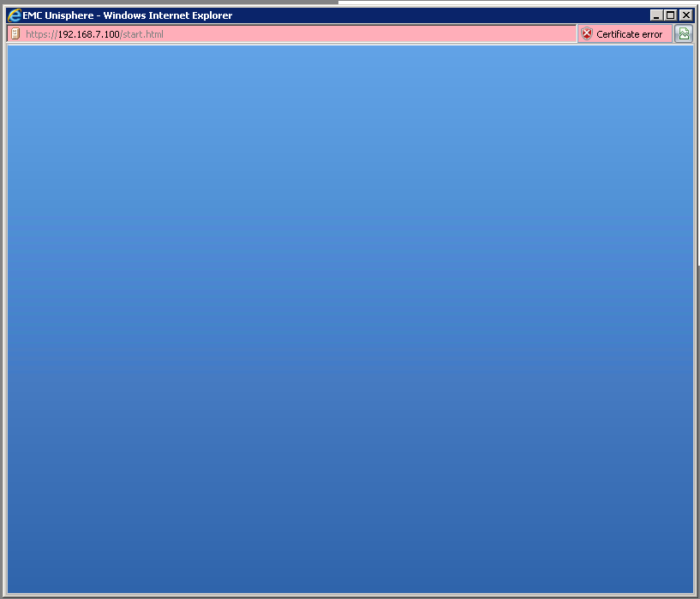Click the 192.168.7.100 address text
Viewport: 700px width, 599px height.
tap(89, 34)
